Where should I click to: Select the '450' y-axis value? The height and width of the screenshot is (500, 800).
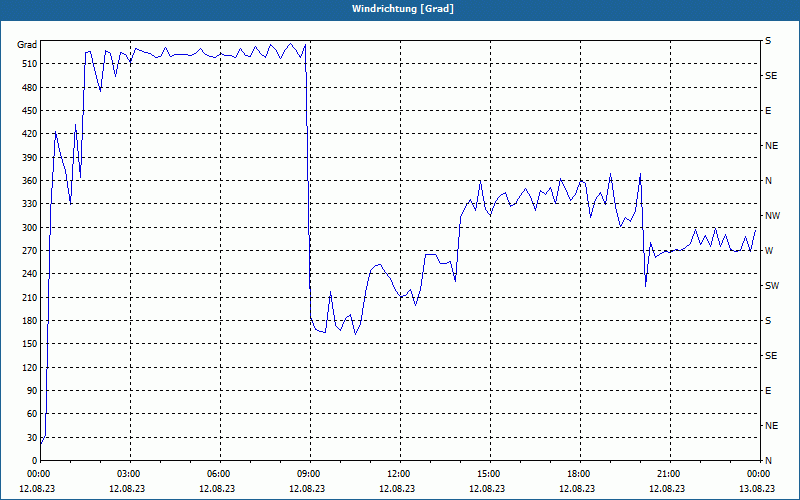pyautogui.click(x=29, y=111)
